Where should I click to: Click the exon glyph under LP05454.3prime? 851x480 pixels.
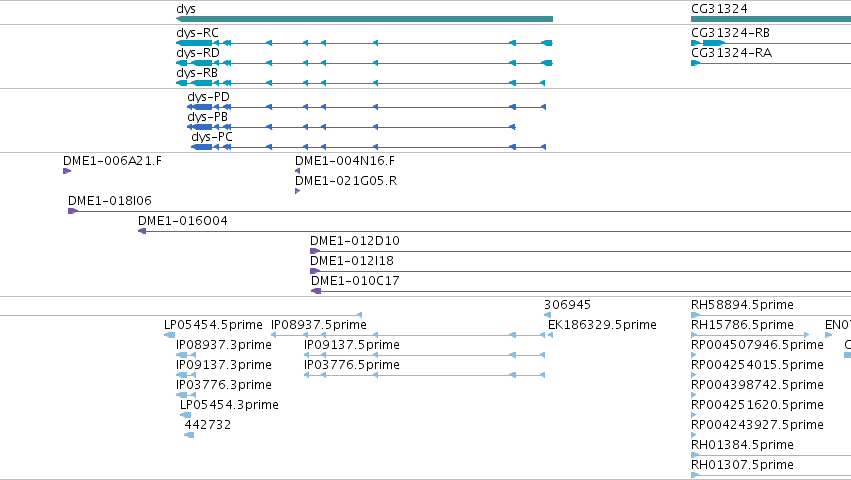tap(185, 415)
